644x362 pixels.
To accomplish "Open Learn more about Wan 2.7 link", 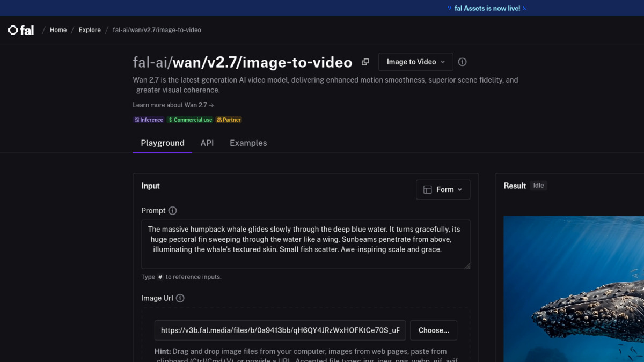I will click(173, 105).
